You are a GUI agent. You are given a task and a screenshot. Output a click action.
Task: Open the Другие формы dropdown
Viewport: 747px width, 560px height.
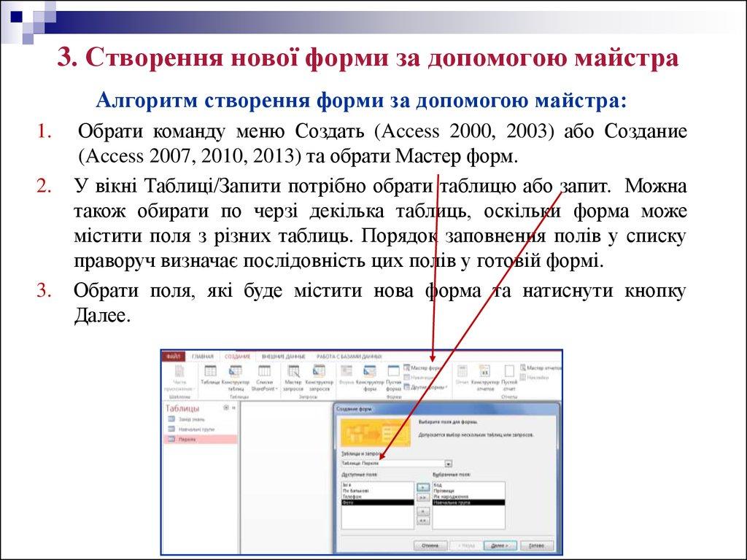coord(424,387)
